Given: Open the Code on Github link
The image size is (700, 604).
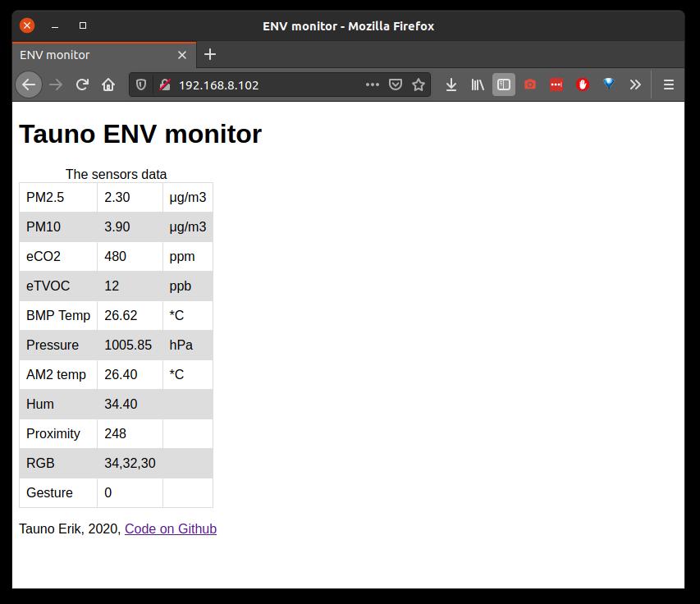Looking at the screenshot, I should click(x=171, y=528).
